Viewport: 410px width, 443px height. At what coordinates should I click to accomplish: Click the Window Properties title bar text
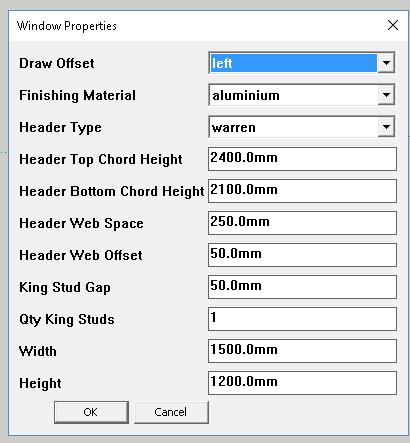[67, 26]
